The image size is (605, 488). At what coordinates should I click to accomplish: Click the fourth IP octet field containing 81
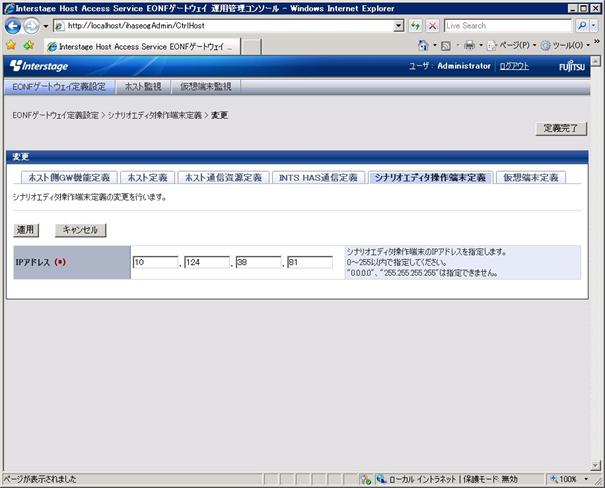310,262
